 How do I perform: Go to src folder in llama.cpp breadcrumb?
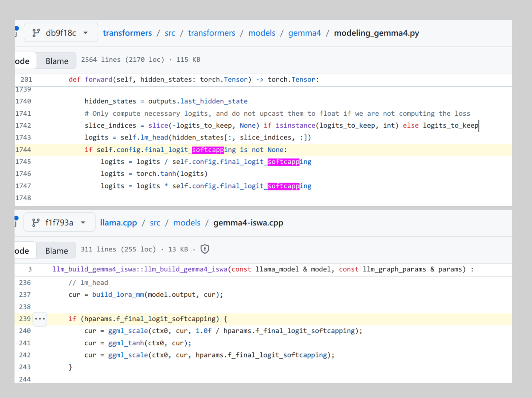155,223
